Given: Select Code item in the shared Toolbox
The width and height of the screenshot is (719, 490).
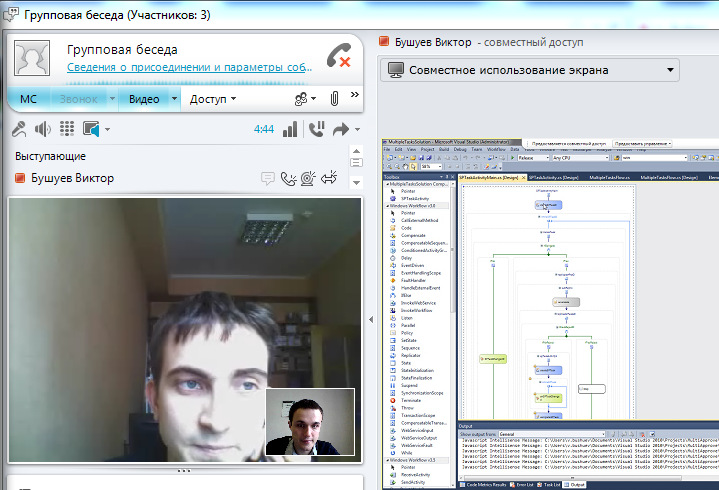Looking at the screenshot, I should click(407, 228).
